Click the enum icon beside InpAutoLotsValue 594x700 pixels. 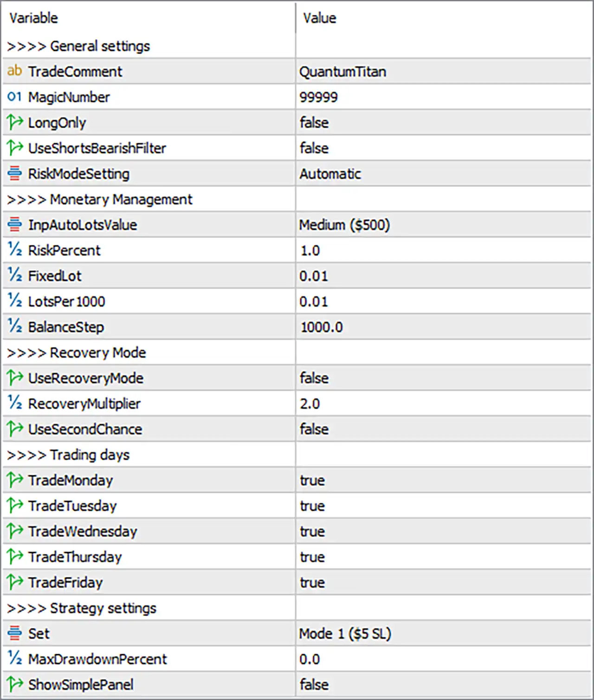[x=14, y=225]
